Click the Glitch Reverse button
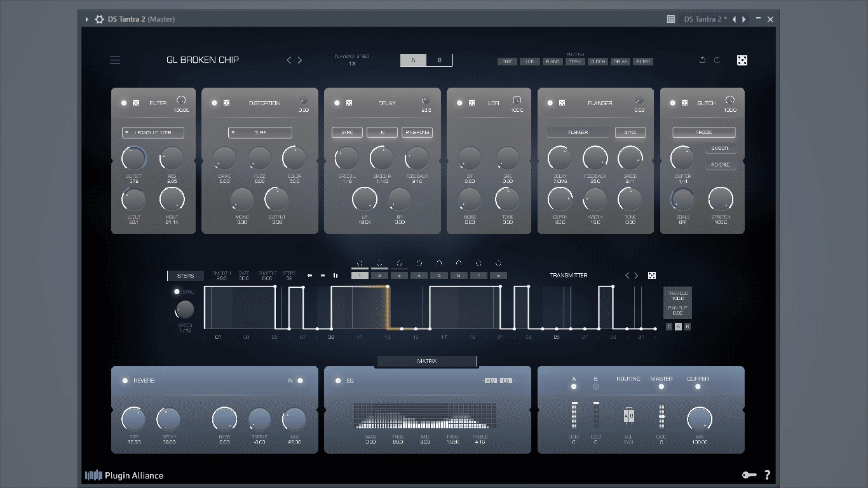 pos(721,165)
